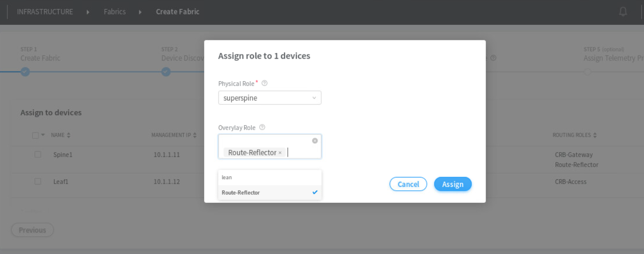Click the Step 1 Create Fabric progress marker

(25, 72)
